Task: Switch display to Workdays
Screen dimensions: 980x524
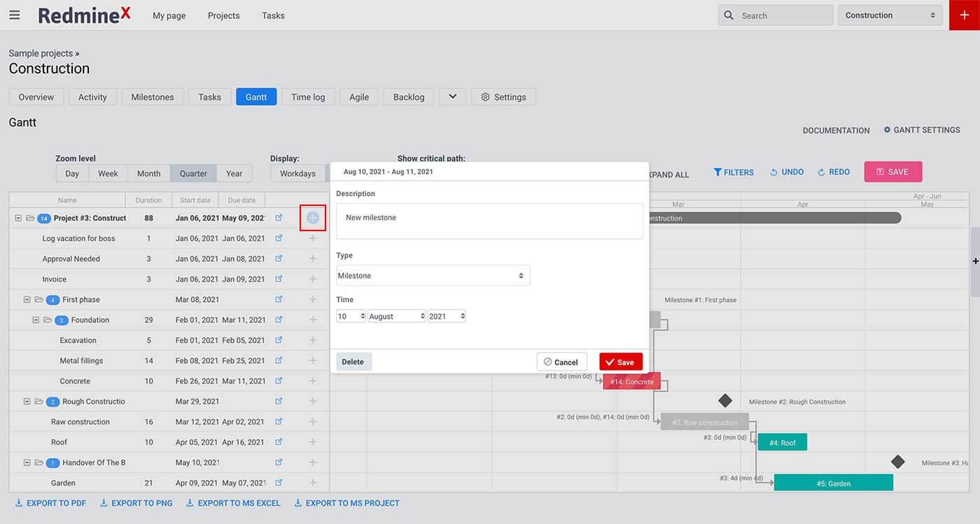Action: pos(297,174)
